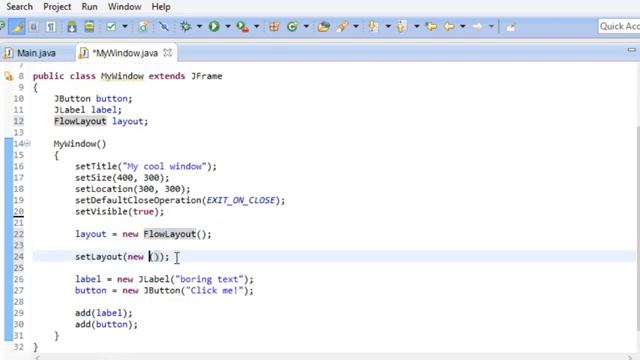Go to previous annotation arrow icon
Image resolution: width=640 pixels, height=360 pixels.
click(x=402, y=27)
